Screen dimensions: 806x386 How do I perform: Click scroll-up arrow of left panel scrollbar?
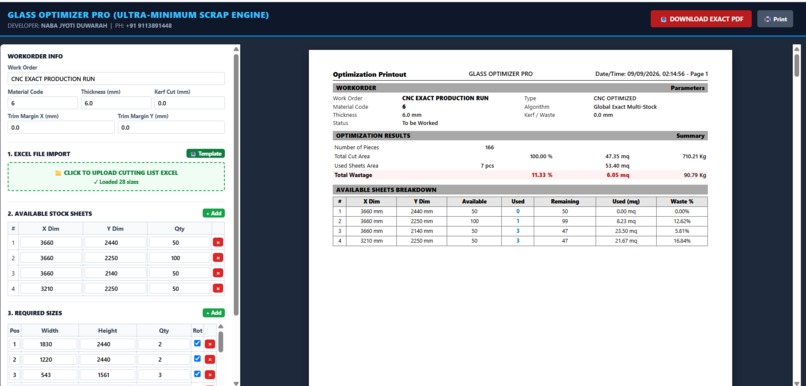coord(236,49)
